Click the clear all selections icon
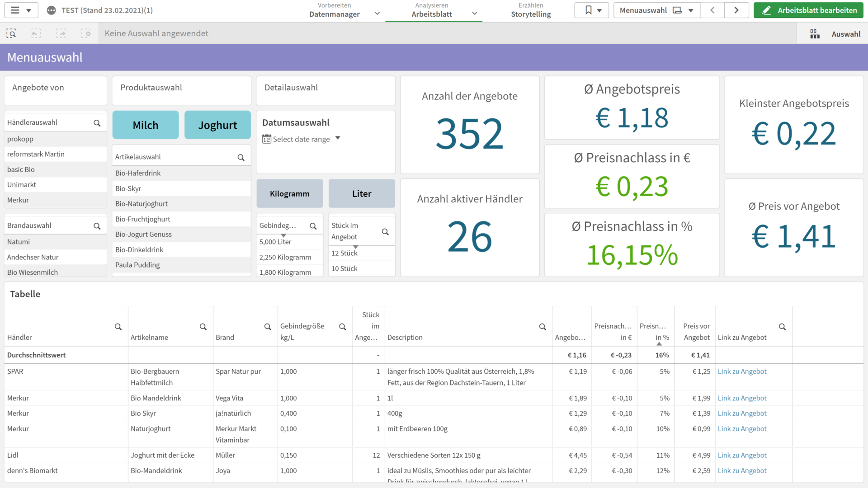Screen dimensions: 868x488 click(86, 33)
